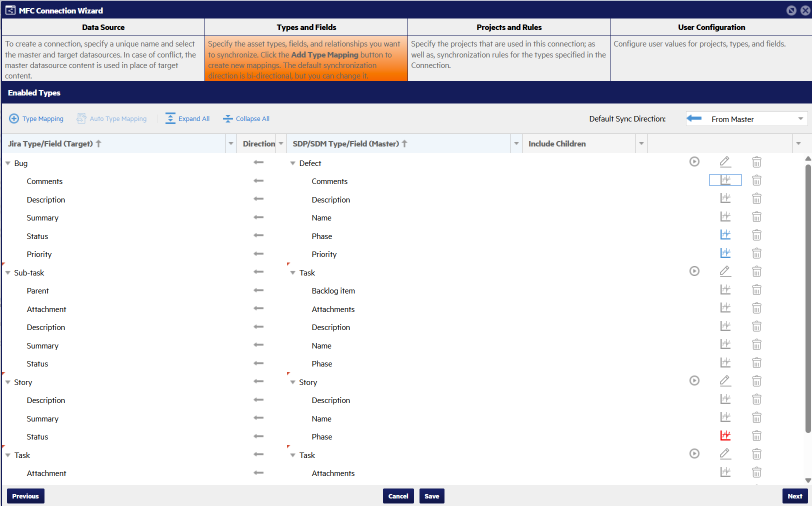Click Expand All in the toolbar
The height and width of the screenshot is (506, 812).
tap(187, 119)
